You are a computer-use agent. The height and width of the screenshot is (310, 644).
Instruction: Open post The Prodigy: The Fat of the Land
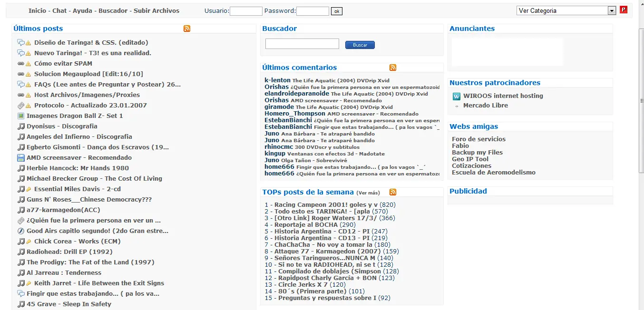coord(90,262)
